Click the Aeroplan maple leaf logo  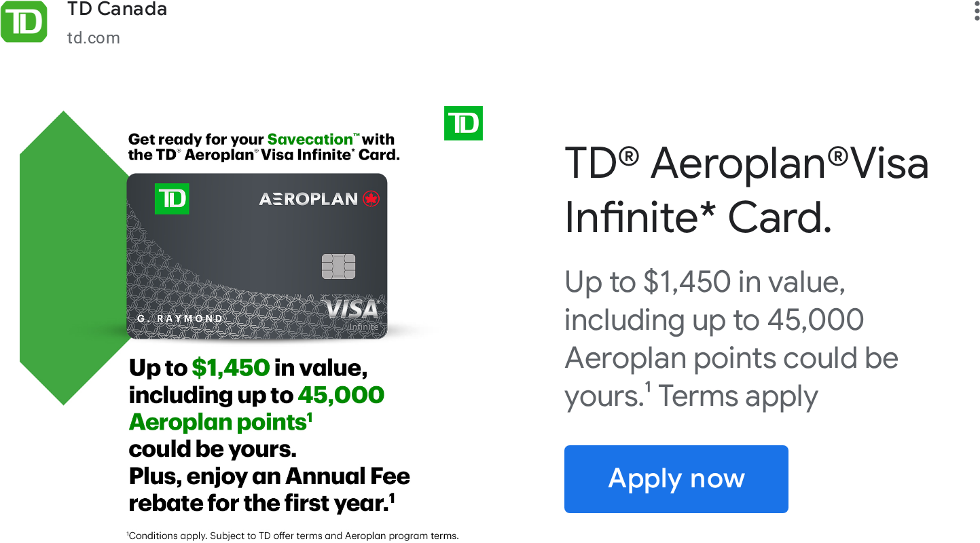371,199
